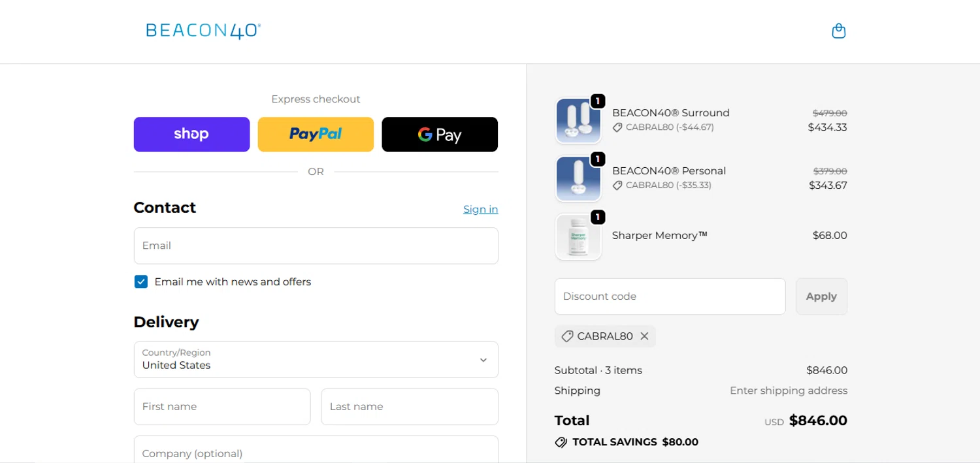Open the shopping bag cart icon
The height and width of the screenshot is (463, 980).
tap(839, 31)
